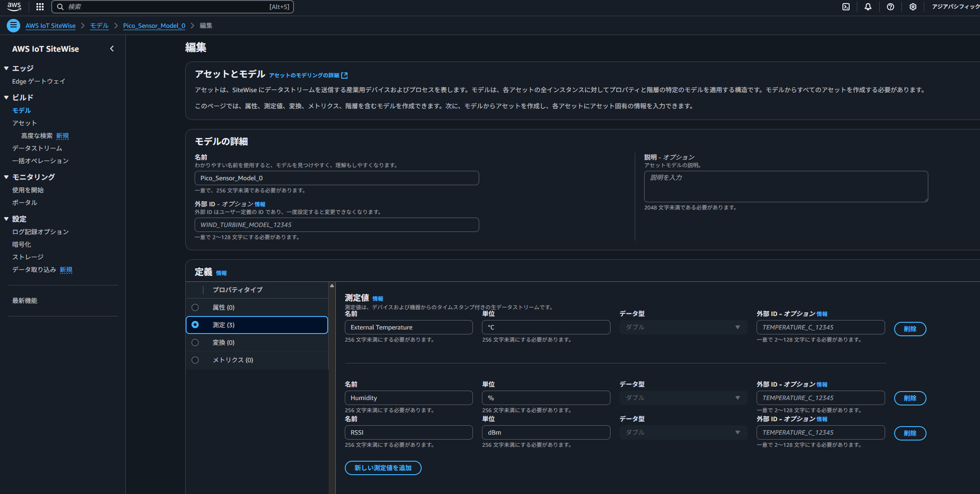
Task: Click the 外部 ID field for Humidity
Action: 821,398
